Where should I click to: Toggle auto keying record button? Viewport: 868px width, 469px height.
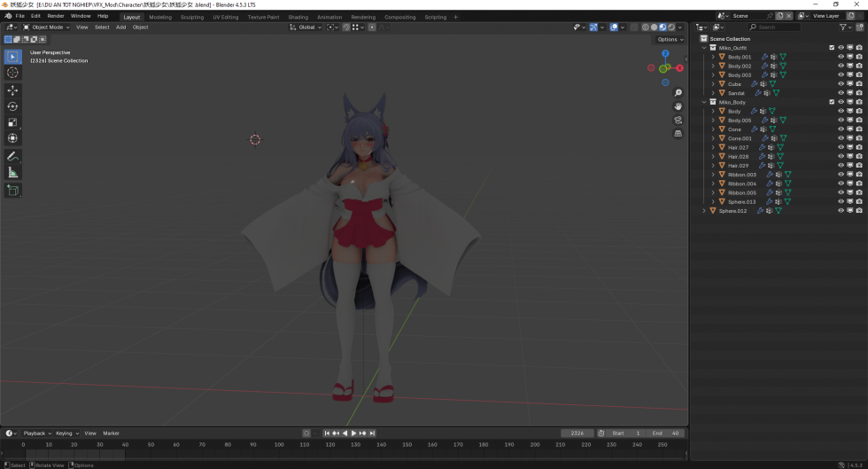click(x=306, y=433)
